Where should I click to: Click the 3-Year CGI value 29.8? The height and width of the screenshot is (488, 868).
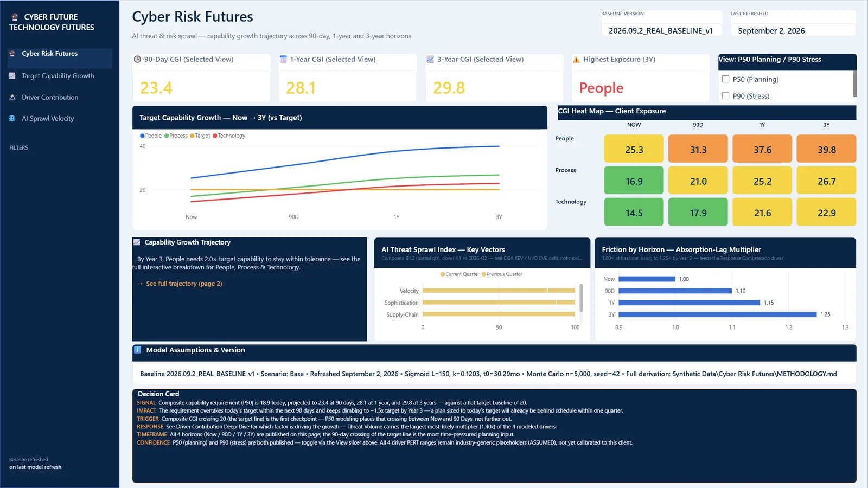click(x=449, y=88)
